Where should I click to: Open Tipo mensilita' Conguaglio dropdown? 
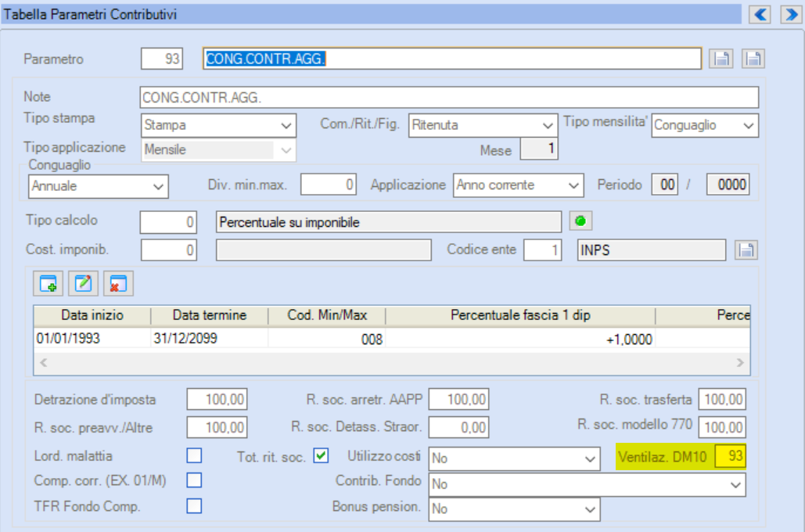(705, 125)
